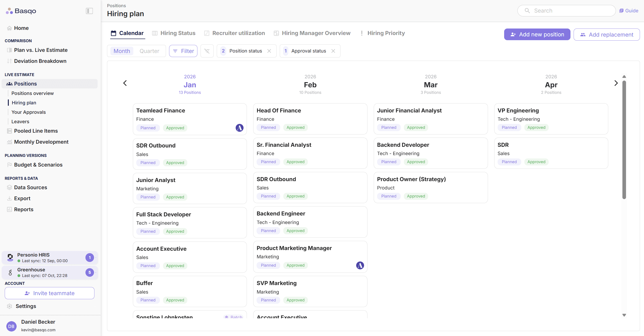This screenshot has width=644, height=336.
Task: Click the Personio HRIS integration icon
Action: pos(10,257)
